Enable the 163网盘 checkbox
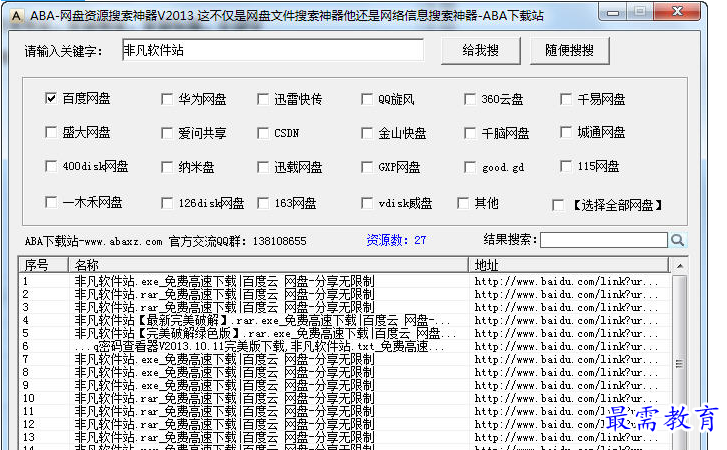The width and height of the screenshot is (727, 450). click(x=262, y=203)
